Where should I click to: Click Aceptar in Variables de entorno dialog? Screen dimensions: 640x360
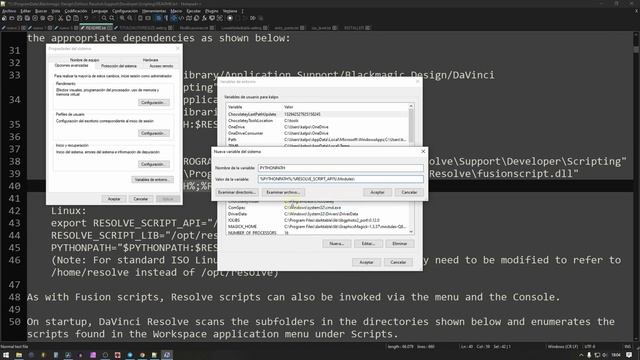366,262
